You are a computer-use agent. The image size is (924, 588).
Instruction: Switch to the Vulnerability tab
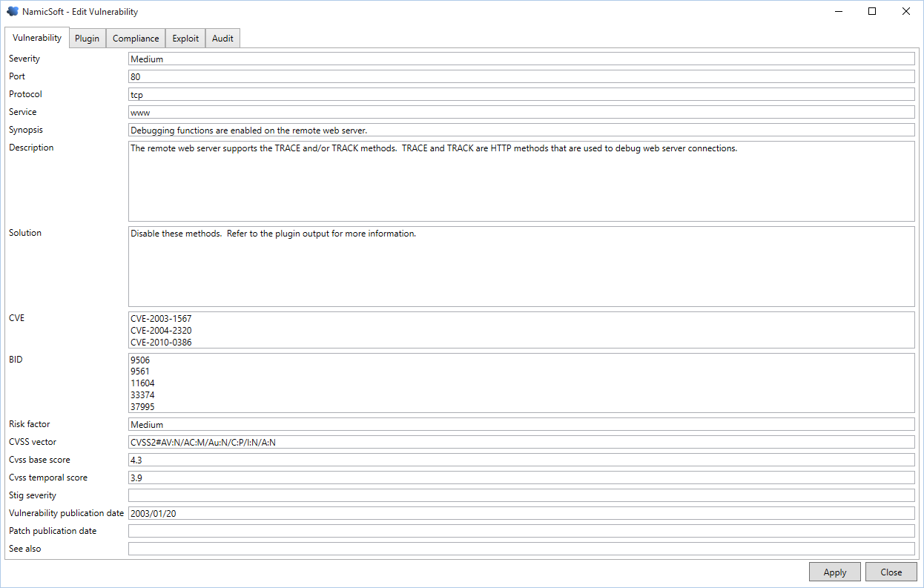tap(37, 38)
